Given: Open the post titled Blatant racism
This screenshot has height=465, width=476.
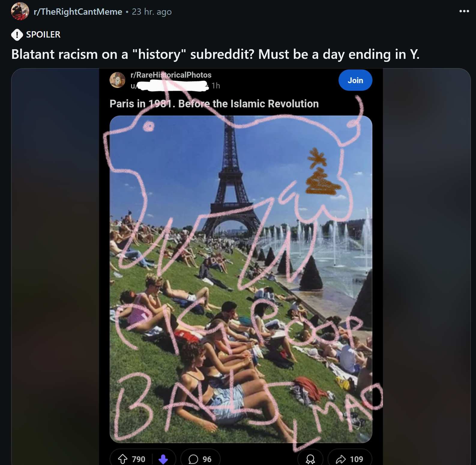Looking at the screenshot, I should click(x=215, y=54).
